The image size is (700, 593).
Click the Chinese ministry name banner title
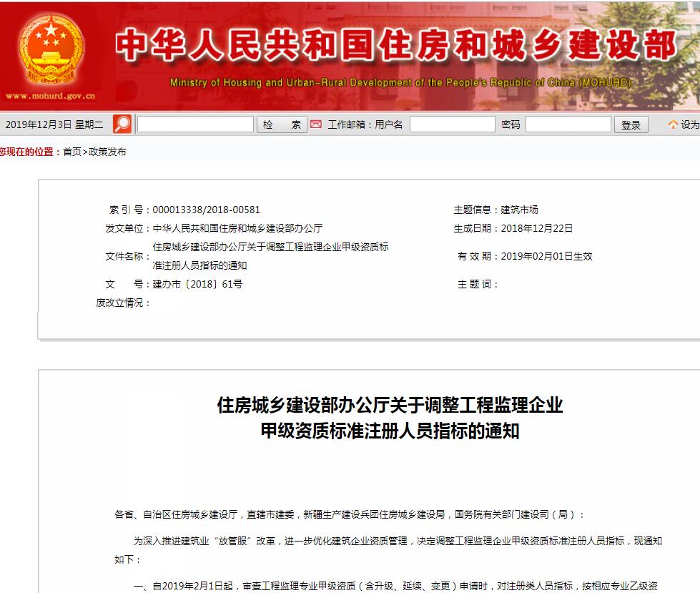[396, 44]
